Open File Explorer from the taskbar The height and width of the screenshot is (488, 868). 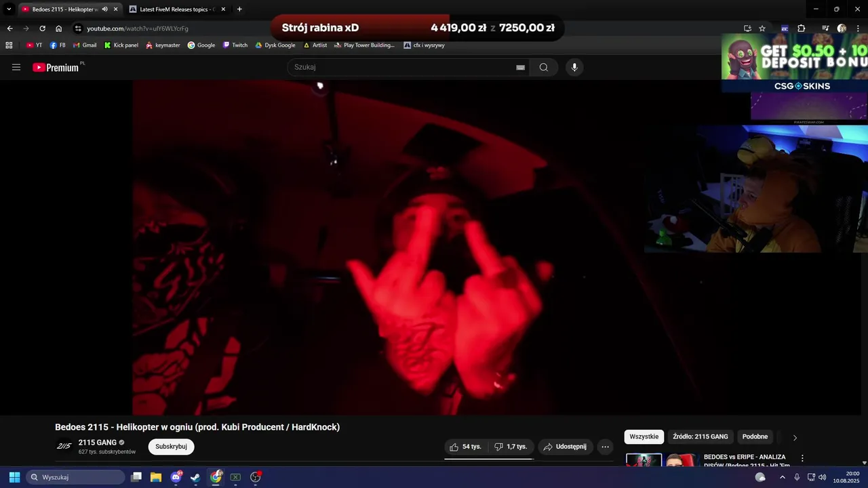click(156, 477)
